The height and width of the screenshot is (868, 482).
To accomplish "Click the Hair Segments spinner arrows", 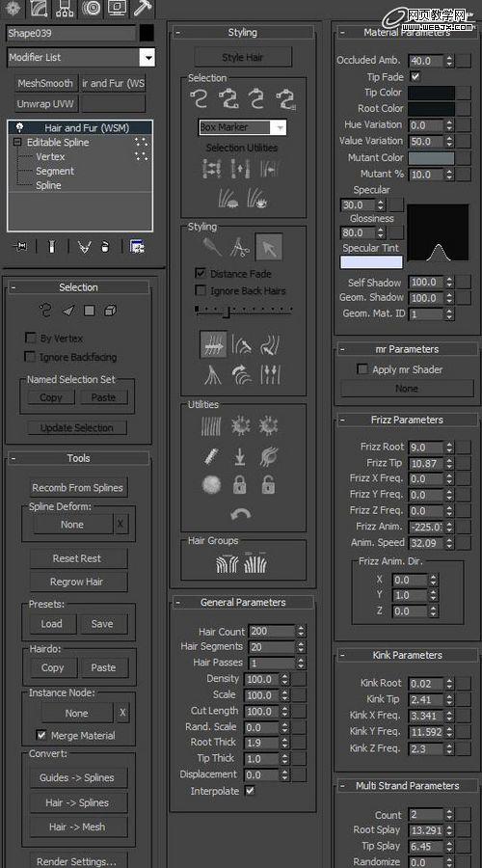I will (301, 646).
